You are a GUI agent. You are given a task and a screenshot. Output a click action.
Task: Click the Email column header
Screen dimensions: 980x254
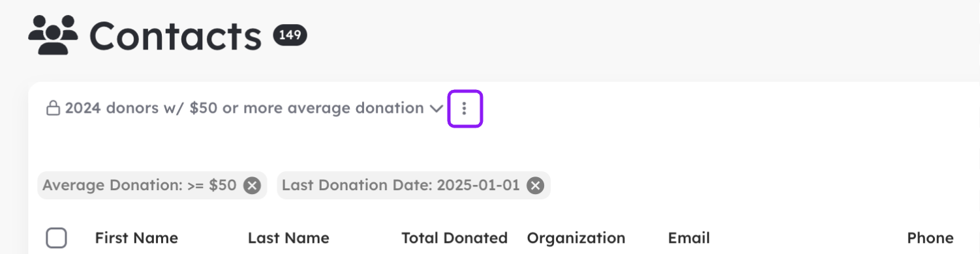[689, 238]
